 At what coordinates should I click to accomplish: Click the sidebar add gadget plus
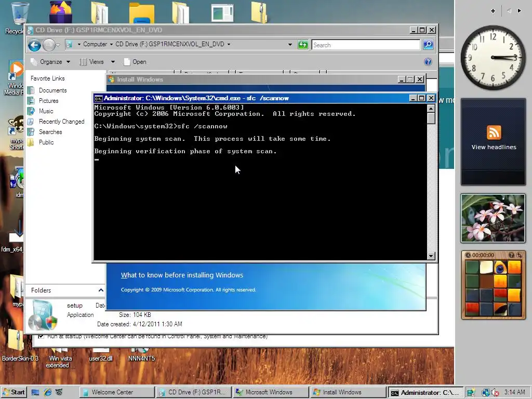pos(493,11)
